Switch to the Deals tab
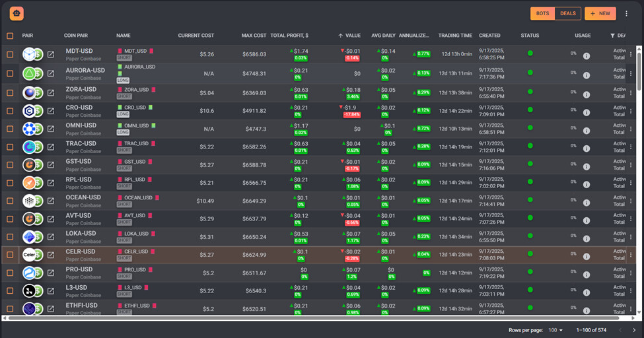This screenshot has height=338, width=644. click(x=568, y=13)
